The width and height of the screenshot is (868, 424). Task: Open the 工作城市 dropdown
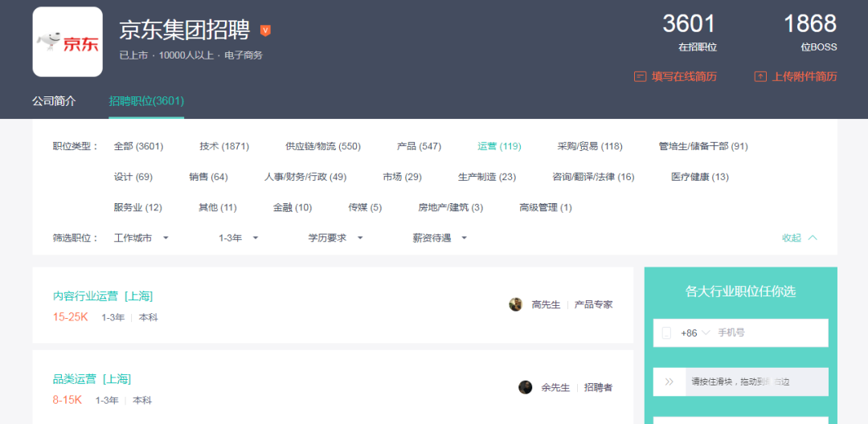141,238
